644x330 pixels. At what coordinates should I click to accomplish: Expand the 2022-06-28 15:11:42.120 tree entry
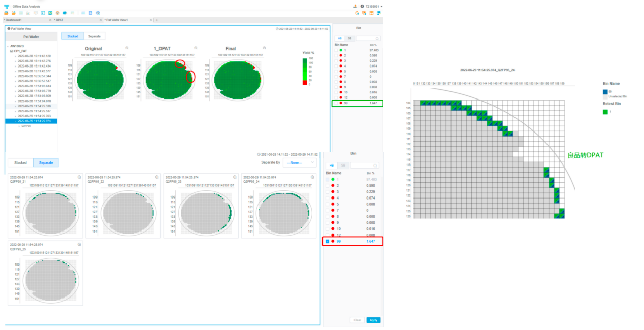tap(15, 56)
